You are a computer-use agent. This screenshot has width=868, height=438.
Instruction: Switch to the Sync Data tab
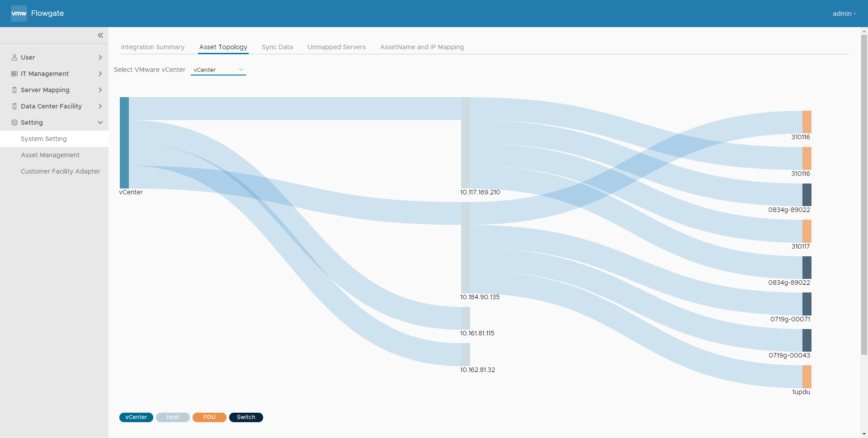pyautogui.click(x=277, y=47)
